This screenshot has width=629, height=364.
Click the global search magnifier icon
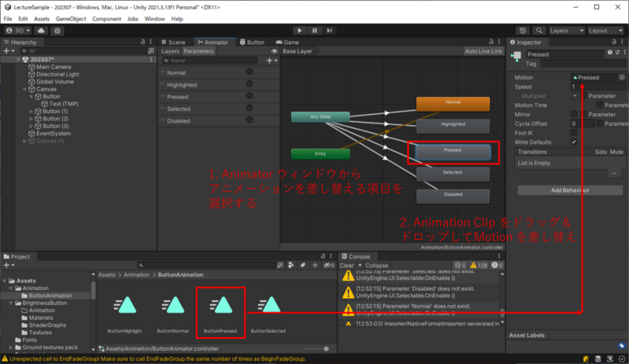pyautogui.click(x=539, y=31)
